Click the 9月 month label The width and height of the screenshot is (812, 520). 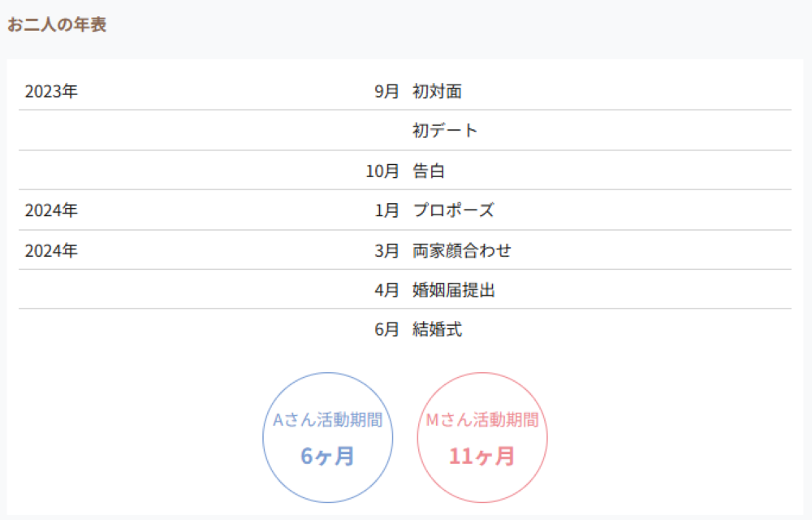click(x=387, y=92)
